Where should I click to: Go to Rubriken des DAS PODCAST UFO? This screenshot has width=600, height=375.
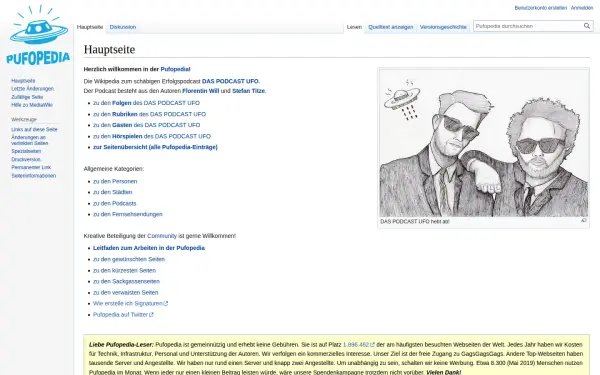pos(149,114)
